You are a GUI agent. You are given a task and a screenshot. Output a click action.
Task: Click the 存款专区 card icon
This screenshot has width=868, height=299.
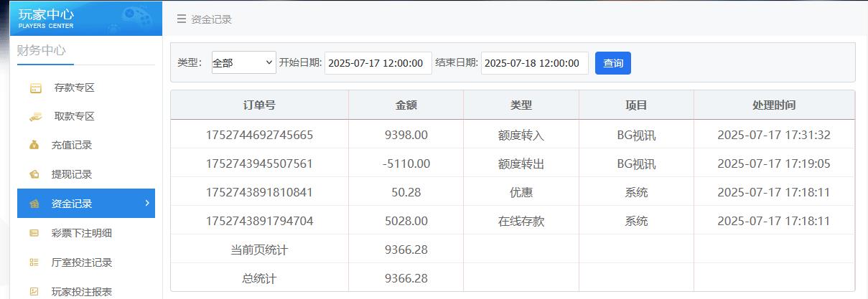pos(35,88)
